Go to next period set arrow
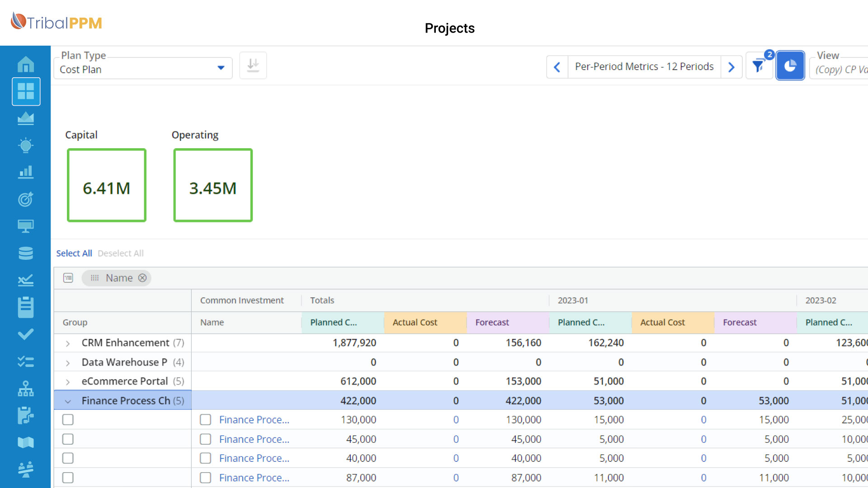This screenshot has height=488, width=868. (731, 67)
